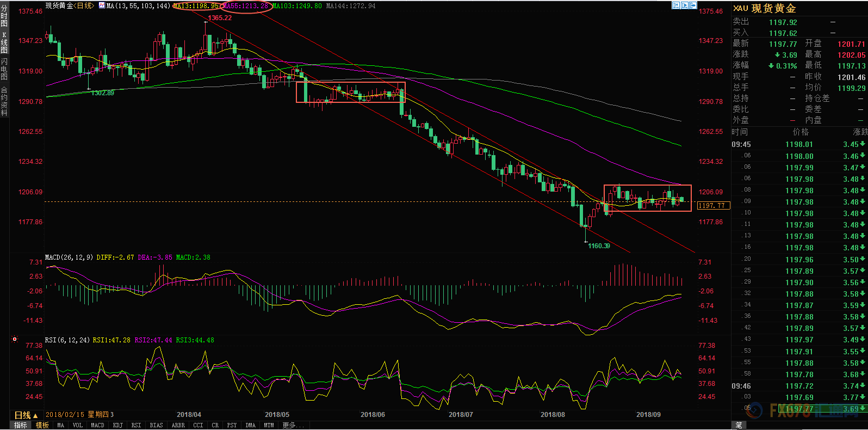Open the 闪电图 side tab
The image size is (868, 430).
pyautogui.click(x=4, y=69)
